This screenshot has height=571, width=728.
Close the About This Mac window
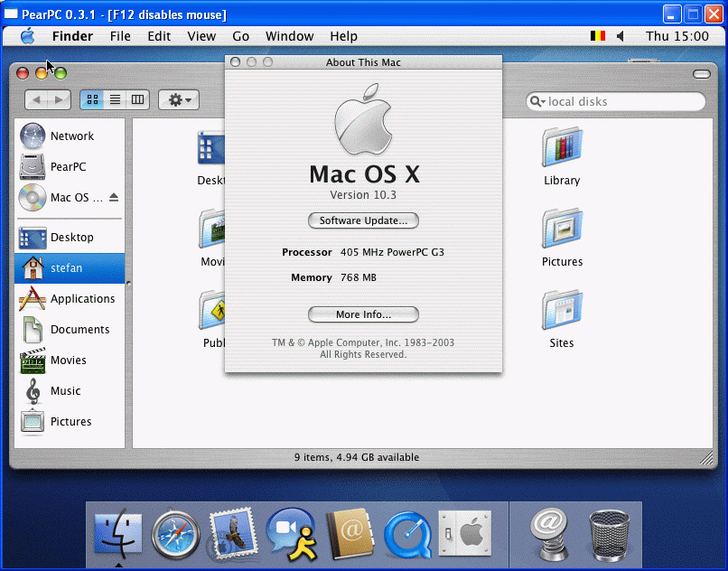point(236,61)
